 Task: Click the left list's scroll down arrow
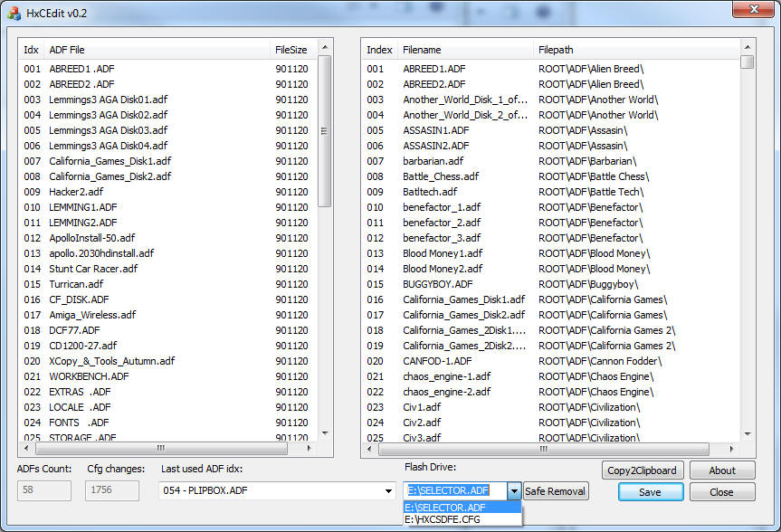tap(325, 433)
